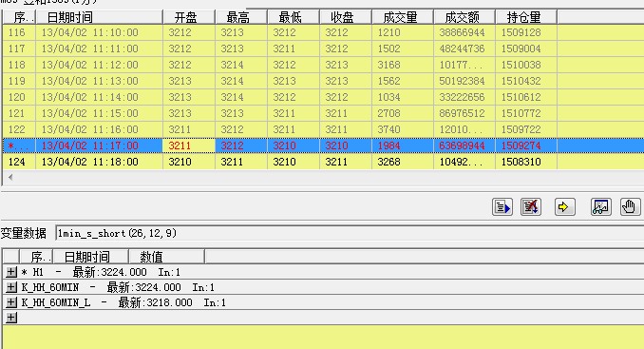The image size is (644, 349).
Task: Click the 变量数据 label
Action: 24,233
